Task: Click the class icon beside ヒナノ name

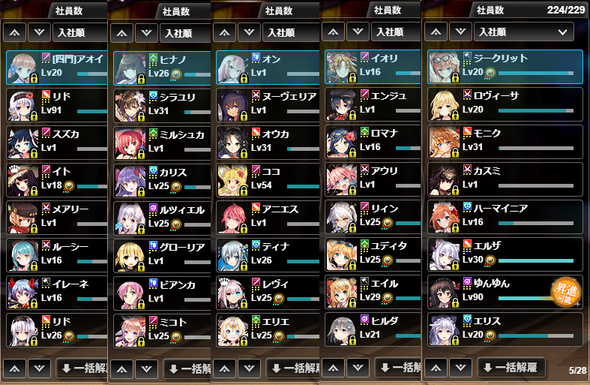Action: (153, 58)
